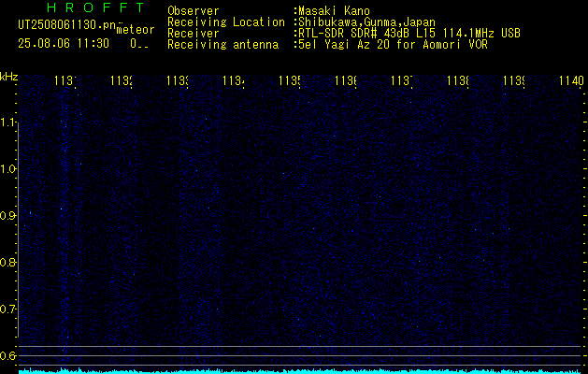
Task: Click the date stamp 25.08.06 11:30
Action: point(64,44)
